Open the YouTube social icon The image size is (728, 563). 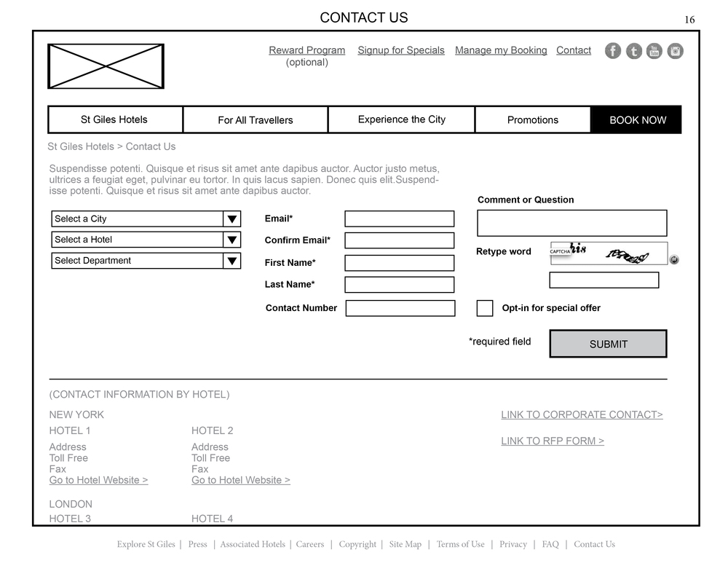tap(654, 51)
